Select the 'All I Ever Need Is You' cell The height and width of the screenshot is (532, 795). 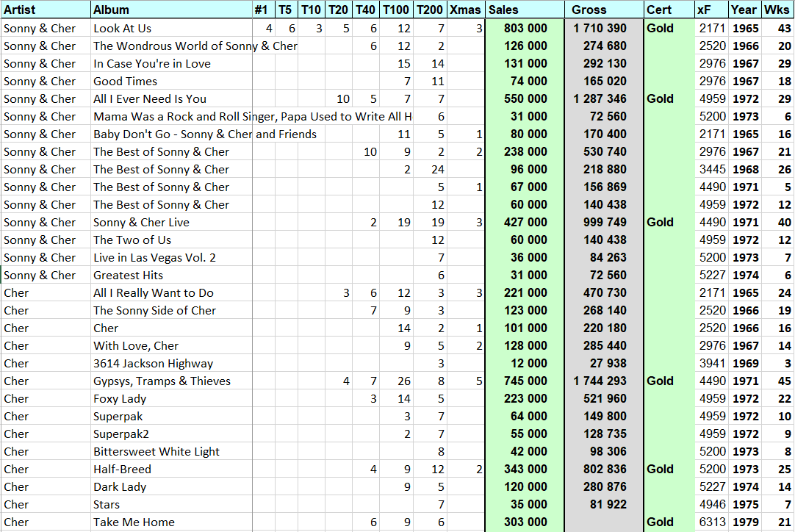coord(171,99)
